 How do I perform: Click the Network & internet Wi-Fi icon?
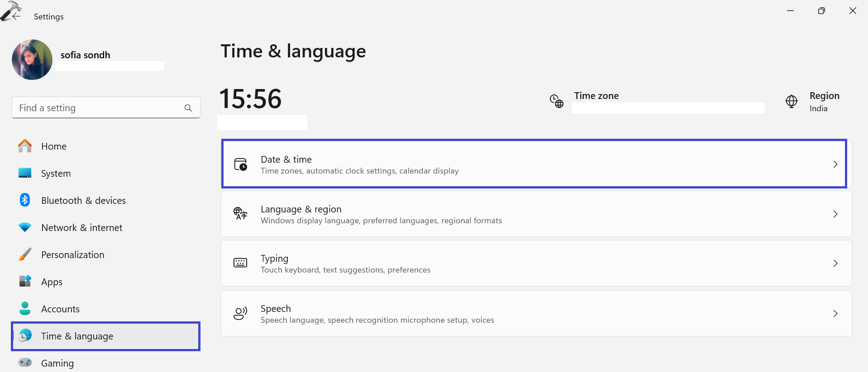25,227
